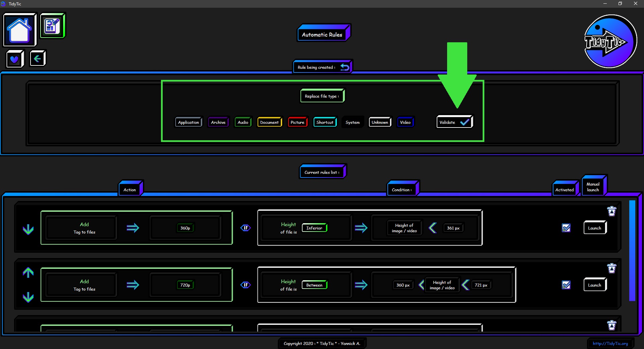Click the IF icon of the 360p rule
This screenshot has width=644, height=349.
click(x=246, y=228)
